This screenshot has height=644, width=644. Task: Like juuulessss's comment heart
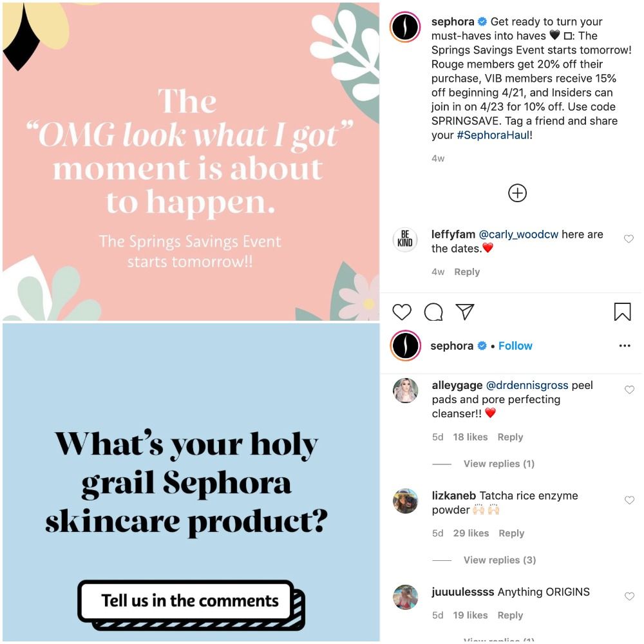(x=630, y=596)
